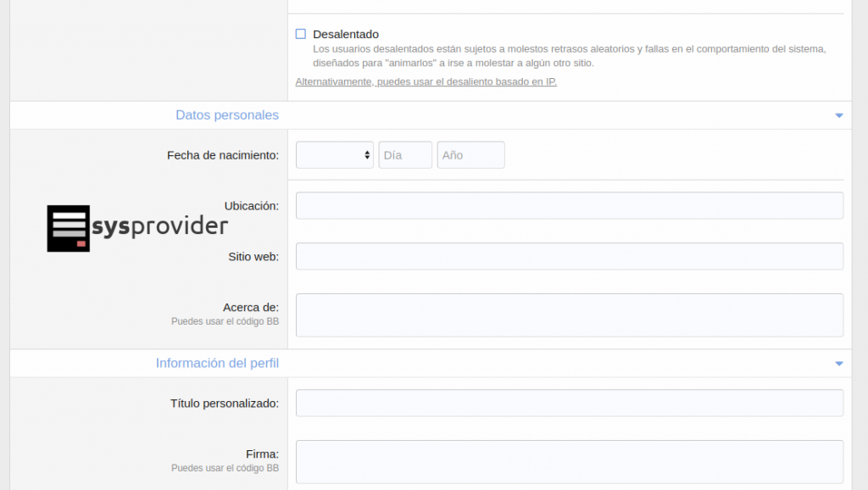
Task: Click into the Ubicación text field
Action: click(569, 205)
